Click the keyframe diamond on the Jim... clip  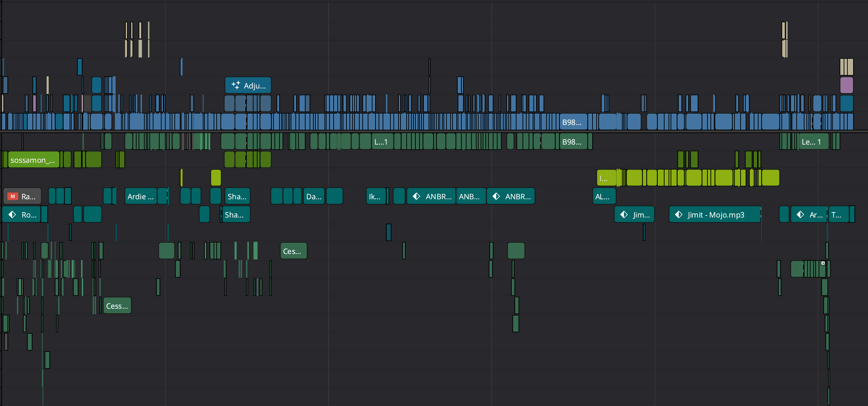pos(624,214)
